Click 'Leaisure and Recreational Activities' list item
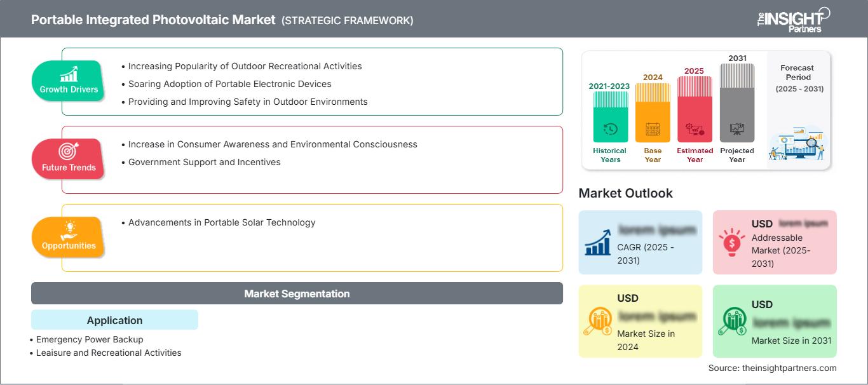 coord(109,353)
